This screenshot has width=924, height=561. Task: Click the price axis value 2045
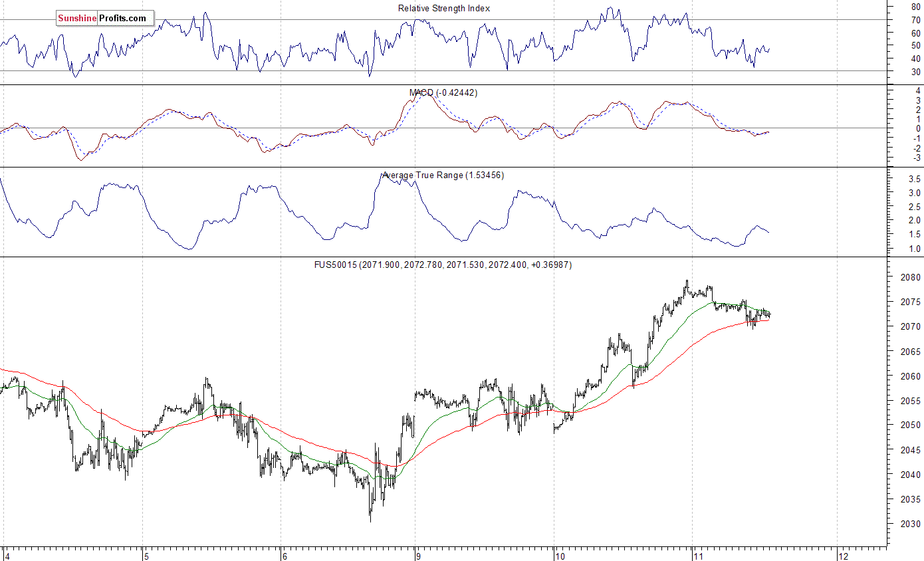click(911, 450)
